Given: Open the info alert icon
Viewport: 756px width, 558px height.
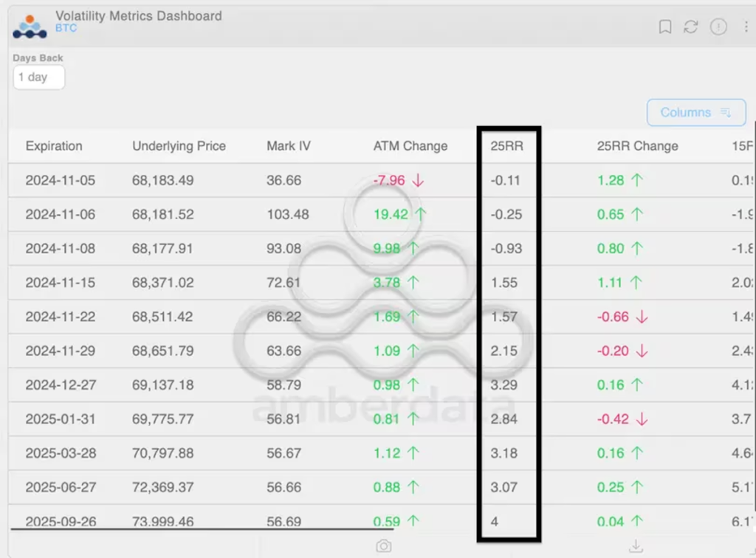Looking at the screenshot, I should tap(718, 27).
